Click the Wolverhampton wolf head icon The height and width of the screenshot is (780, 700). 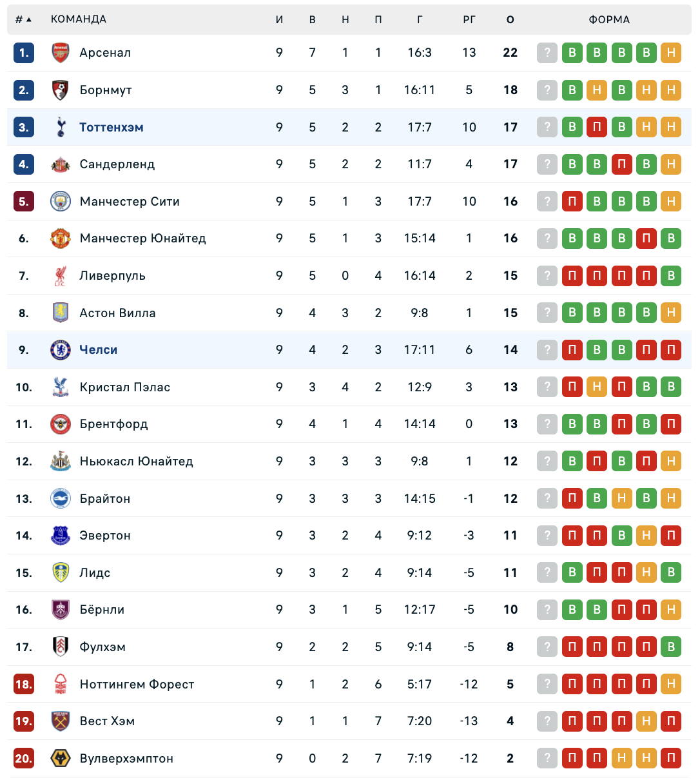point(61,759)
